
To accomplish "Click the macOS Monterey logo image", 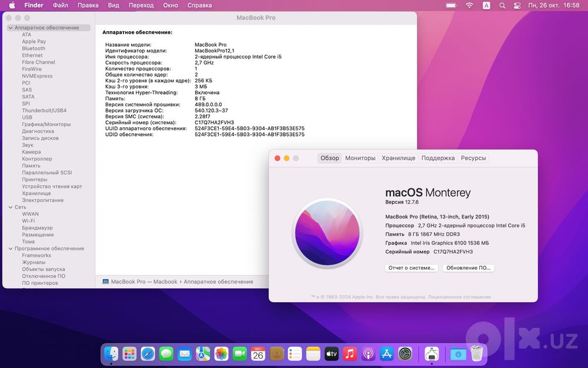I will point(327,233).
